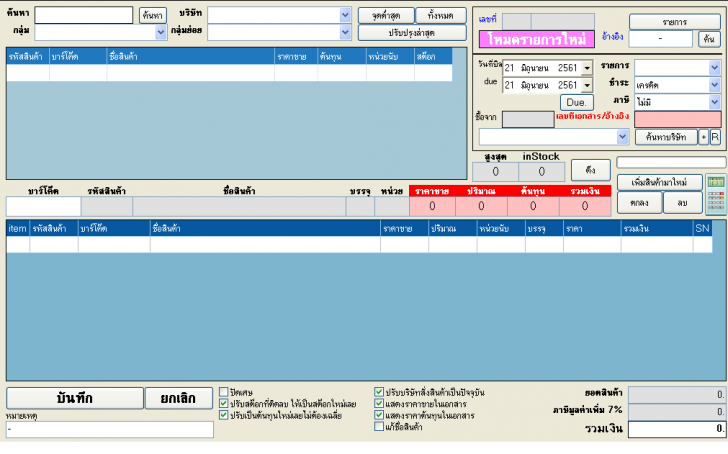Click the empty text box beside ดึง button
The height and width of the screenshot is (454, 728).
(671, 162)
